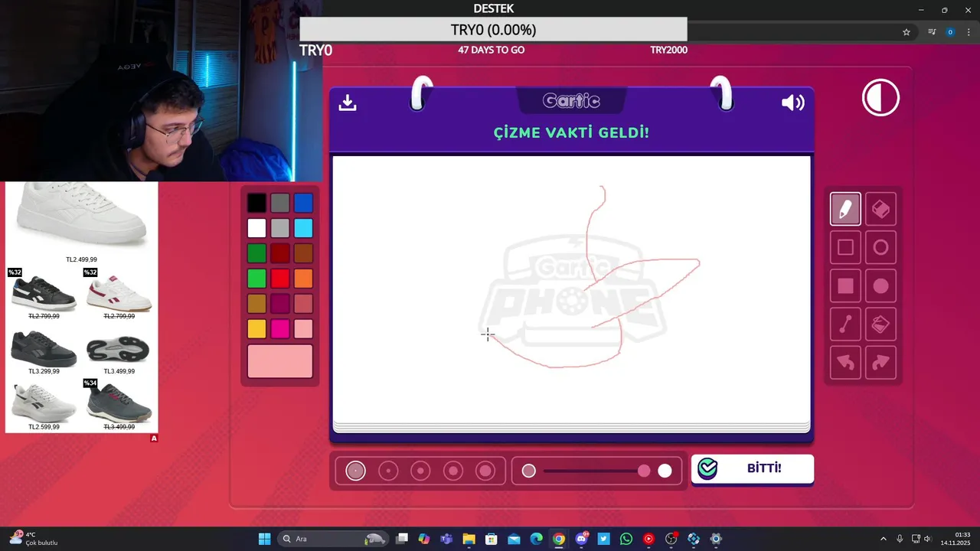The width and height of the screenshot is (980, 551).
Task: Select the Eraser tool
Action: tap(880, 209)
